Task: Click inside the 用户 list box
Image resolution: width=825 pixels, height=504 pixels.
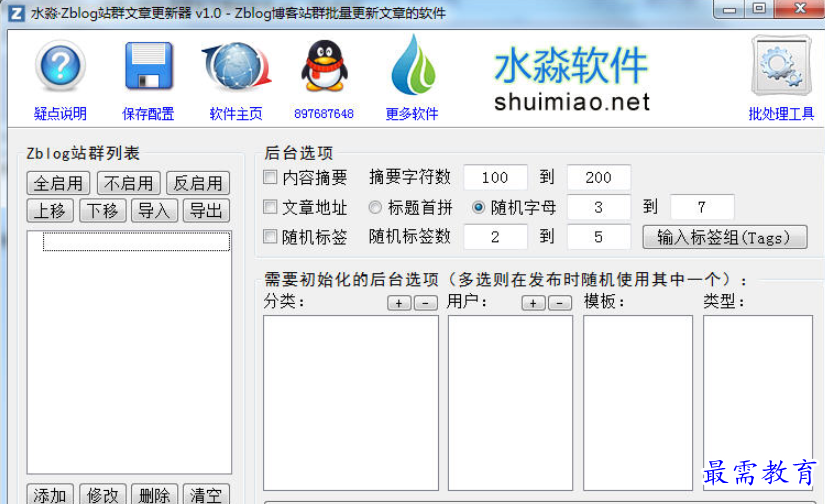Action: coord(510,403)
